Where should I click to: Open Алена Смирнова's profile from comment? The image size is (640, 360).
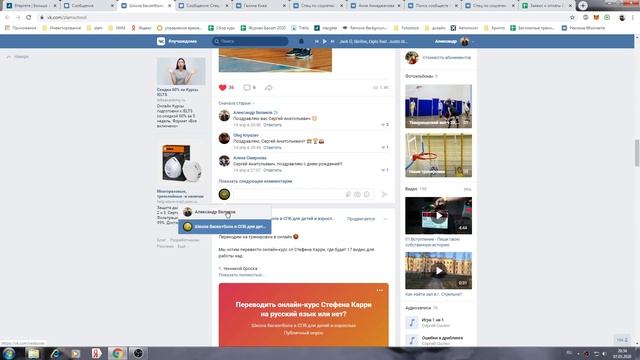(249, 158)
